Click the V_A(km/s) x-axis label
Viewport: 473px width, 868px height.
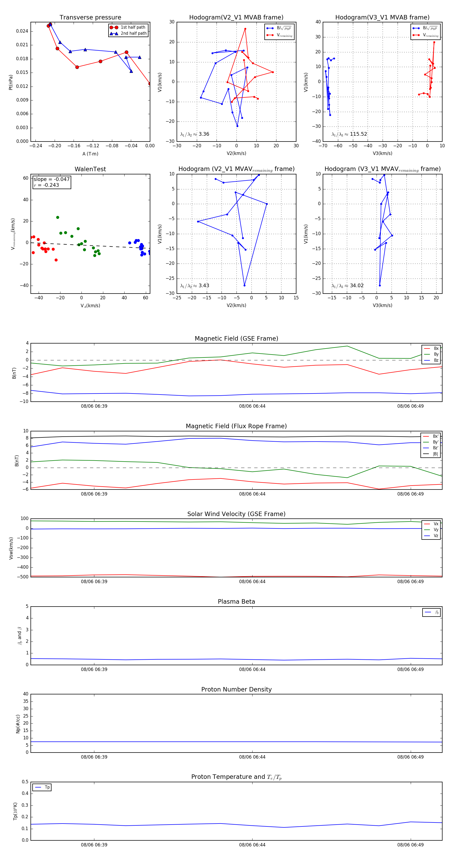pos(90,306)
